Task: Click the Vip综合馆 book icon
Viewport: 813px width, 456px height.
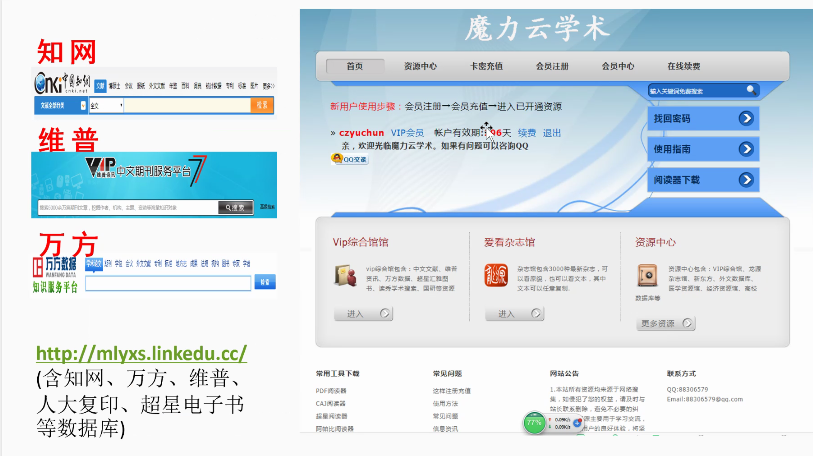Action: [345, 275]
